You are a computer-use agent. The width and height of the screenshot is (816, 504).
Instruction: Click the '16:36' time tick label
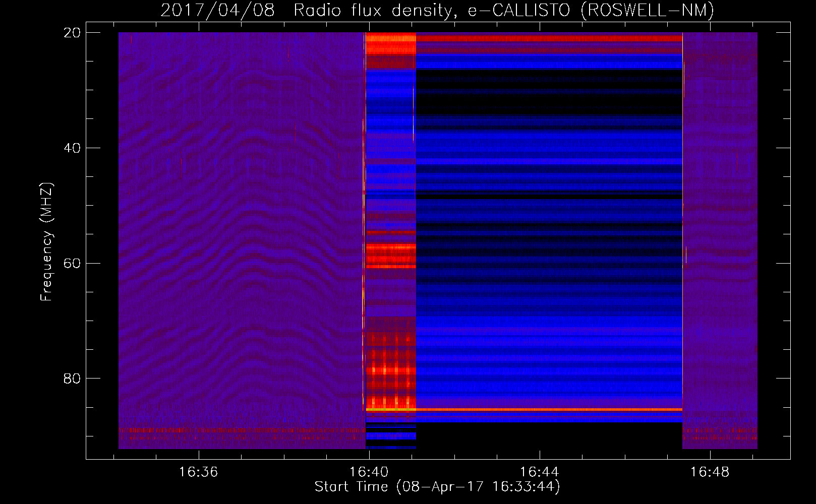tap(199, 472)
